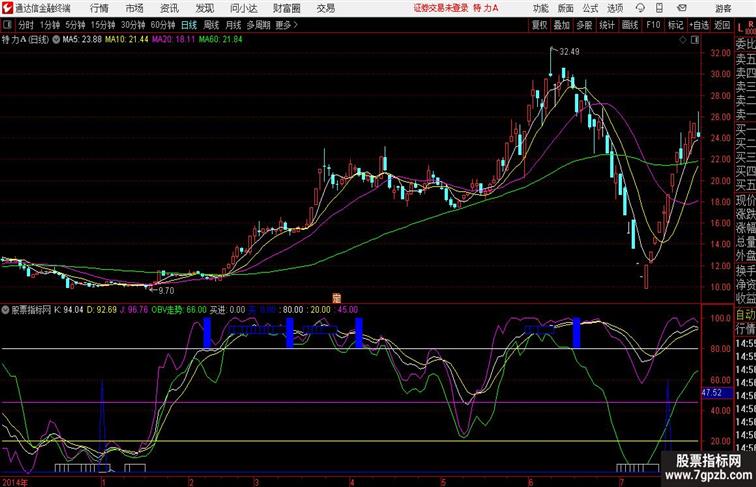
Task: Open the 公式 menu
Action: click(590, 8)
